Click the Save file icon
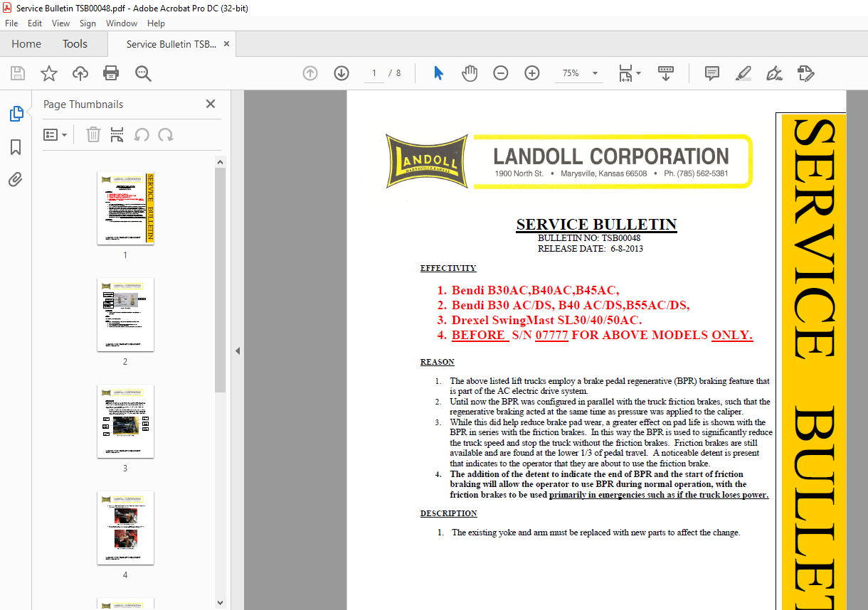868x610 pixels. (x=18, y=73)
